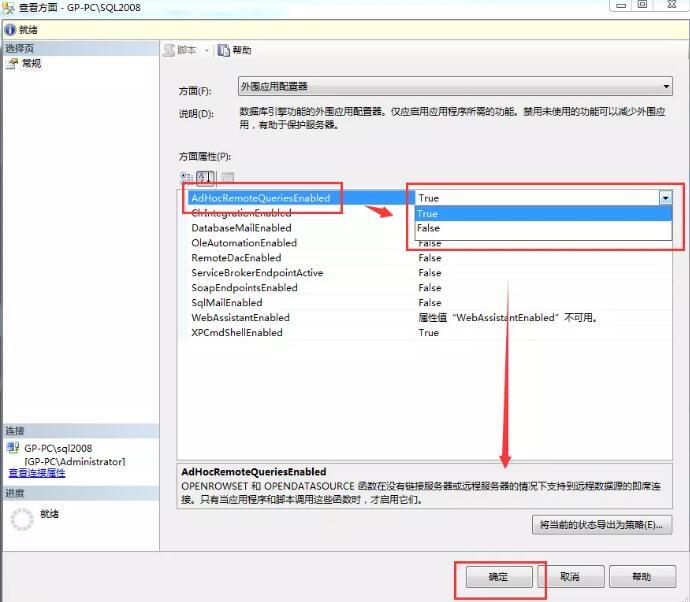
Task: Click the categorized view icon in property grid
Action: click(x=187, y=177)
